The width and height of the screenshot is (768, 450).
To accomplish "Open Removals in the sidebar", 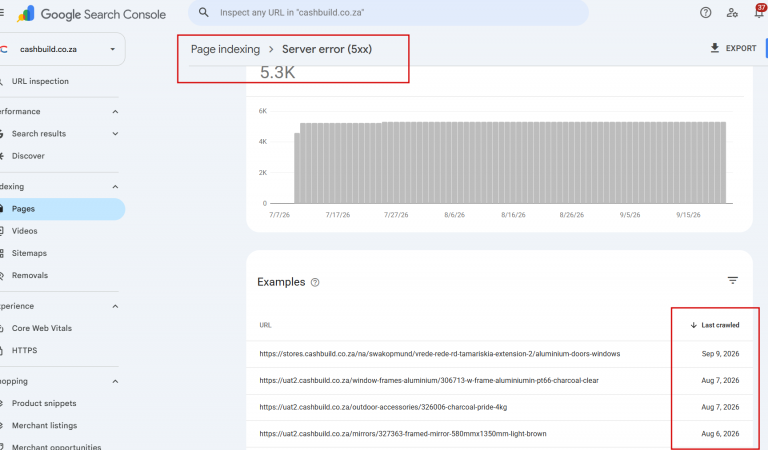I will (30, 275).
